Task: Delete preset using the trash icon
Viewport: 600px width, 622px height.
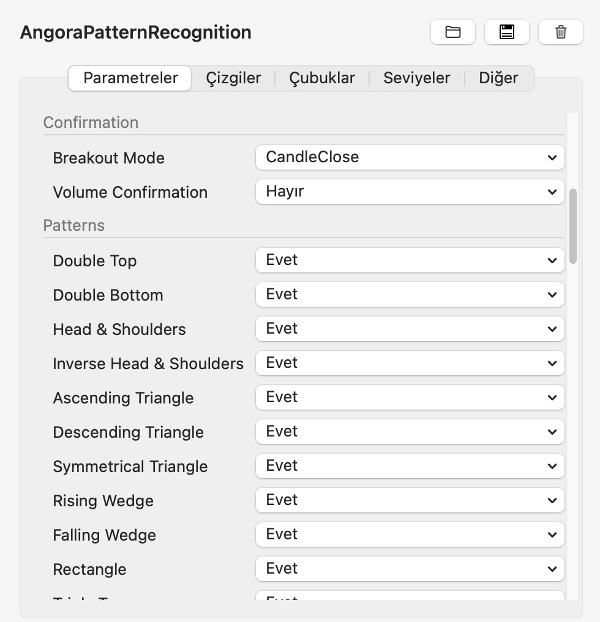Action: 561,32
